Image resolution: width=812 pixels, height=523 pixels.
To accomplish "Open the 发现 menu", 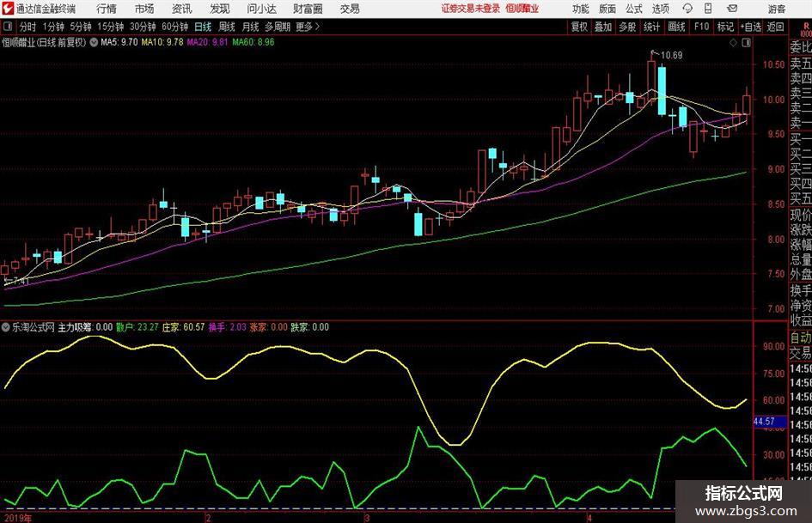I will 220,9.
